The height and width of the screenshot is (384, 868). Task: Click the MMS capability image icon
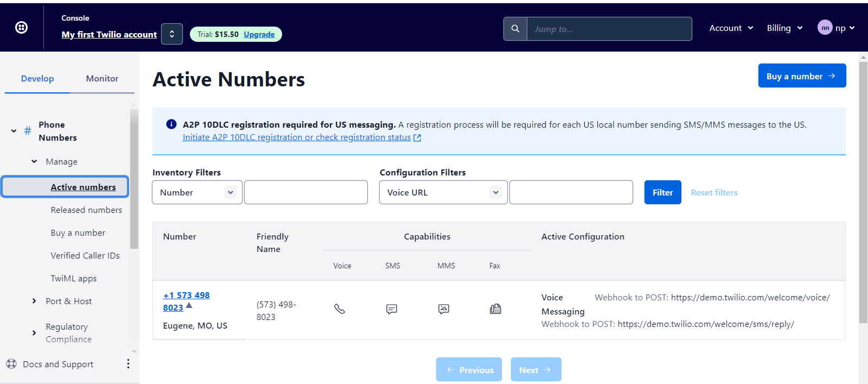click(444, 309)
